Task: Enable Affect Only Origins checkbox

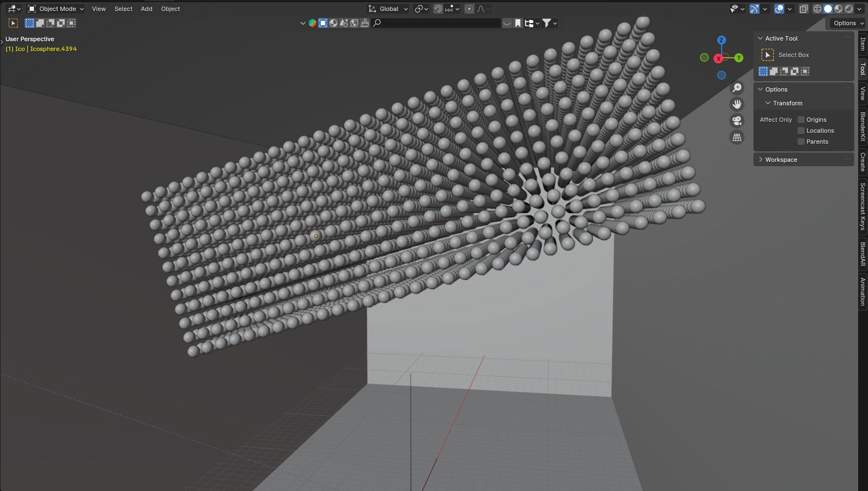Action: click(x=801, y=120)
